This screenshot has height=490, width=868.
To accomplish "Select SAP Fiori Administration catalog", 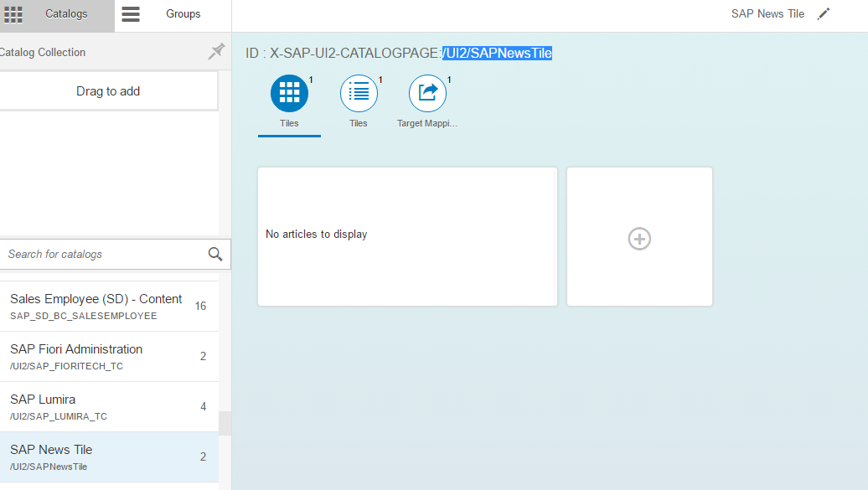I will click(109, 357).
